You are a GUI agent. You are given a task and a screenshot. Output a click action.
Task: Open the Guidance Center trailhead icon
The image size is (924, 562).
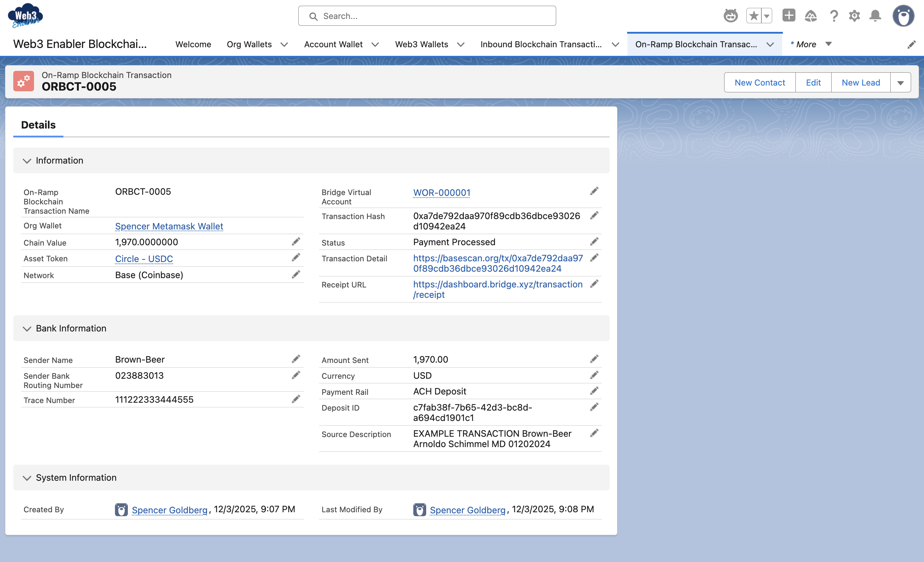coord(810,16)
